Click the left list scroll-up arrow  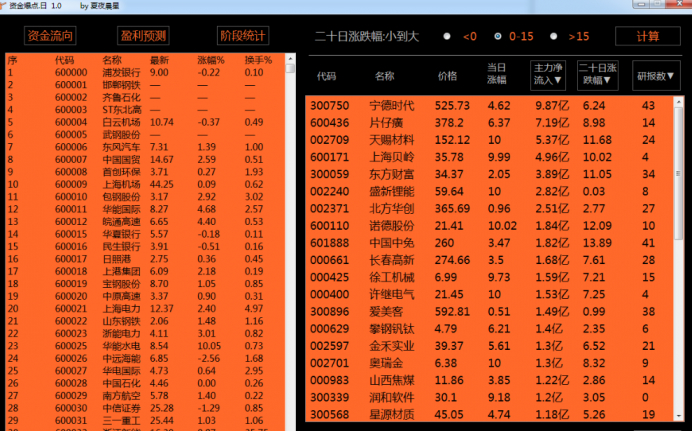290,59
